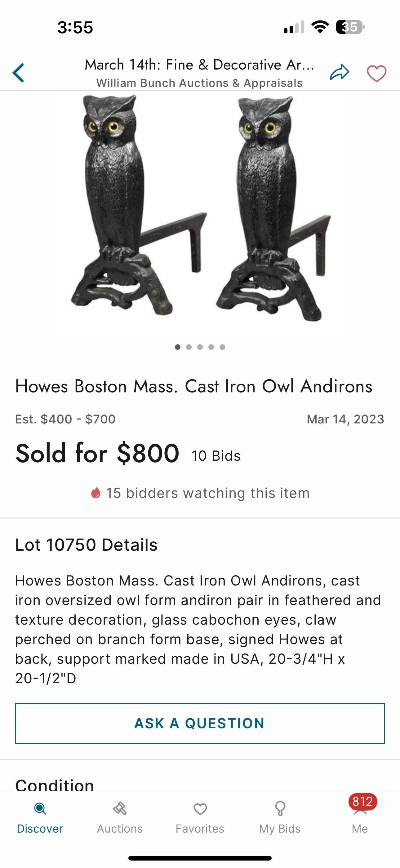
Task: Open the Auctions gavel tab
Action: pos(120,808)
